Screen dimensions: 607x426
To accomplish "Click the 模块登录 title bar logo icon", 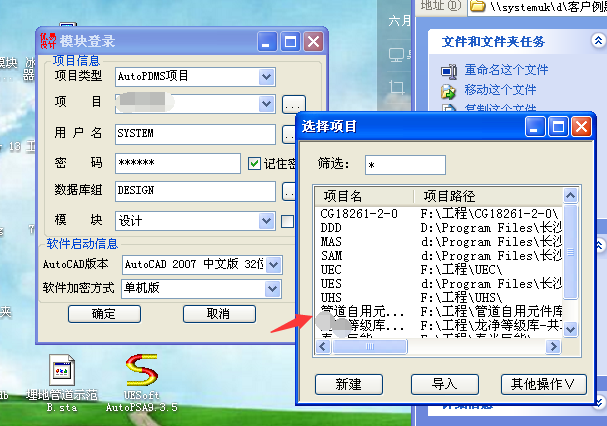I will pos(47,41).
